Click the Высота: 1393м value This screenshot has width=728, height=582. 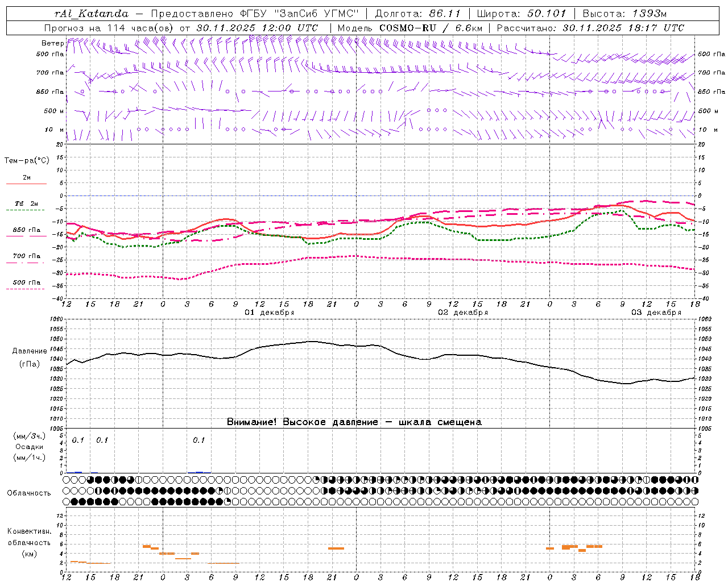tap(625, 14)
